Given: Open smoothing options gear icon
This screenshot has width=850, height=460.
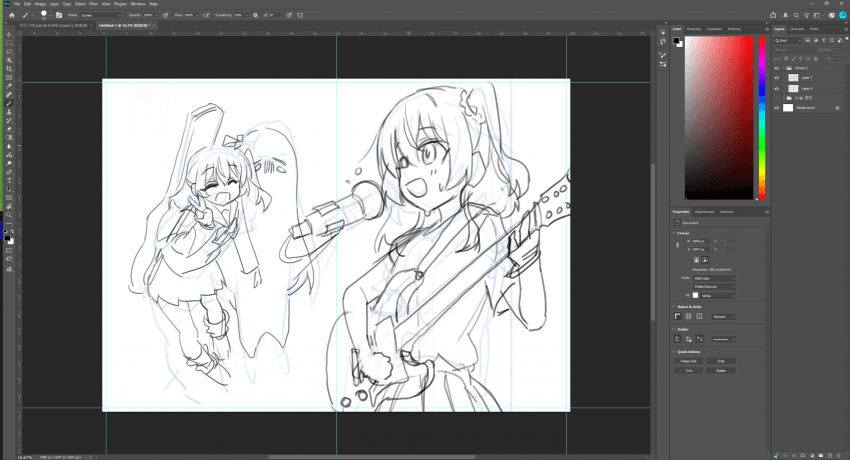Looking at the screenshot, I should pos(255,15).
